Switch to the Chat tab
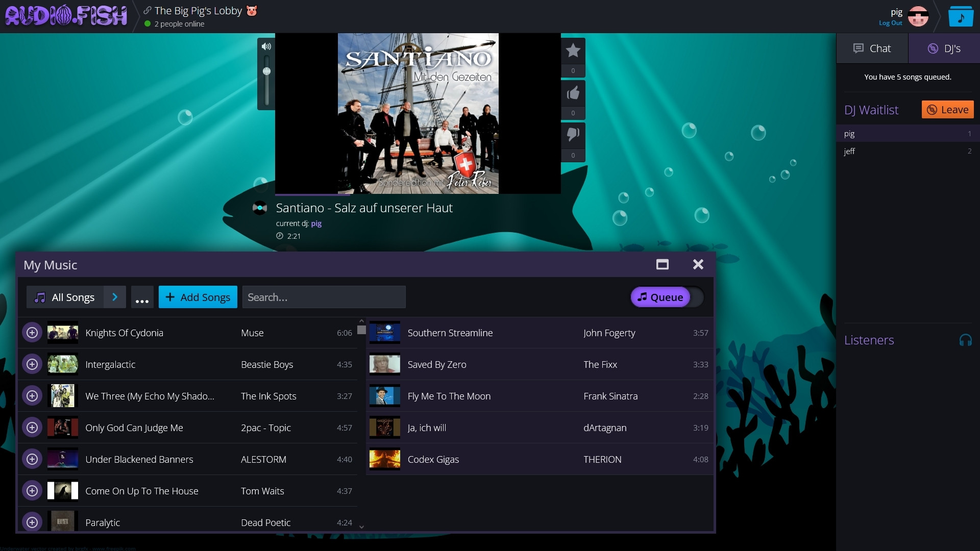The image size is (980, 551). click(873, 48)
